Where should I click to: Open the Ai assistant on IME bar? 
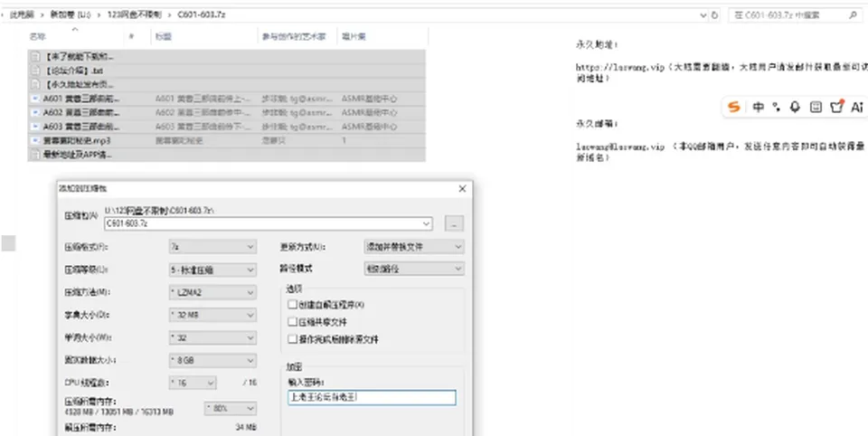[857, 107]
